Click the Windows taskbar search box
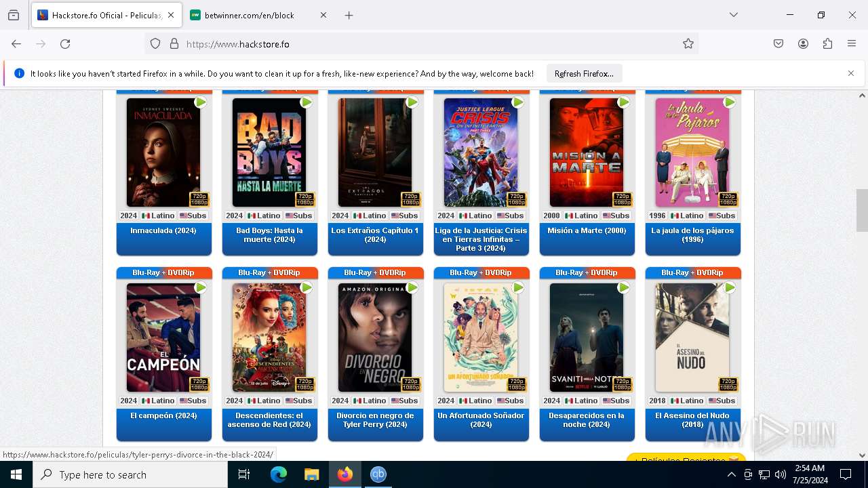The image size is (868, 488). click(130, 474)
